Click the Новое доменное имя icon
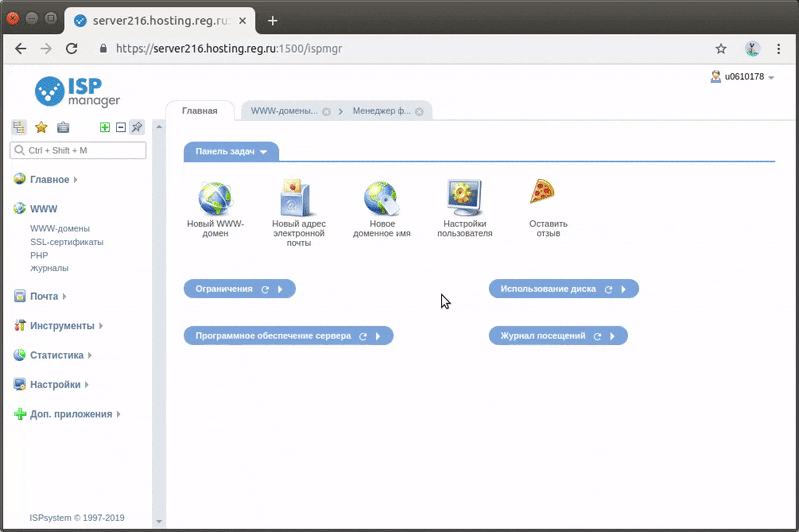 pyautogui.click(x=382, y=199)
